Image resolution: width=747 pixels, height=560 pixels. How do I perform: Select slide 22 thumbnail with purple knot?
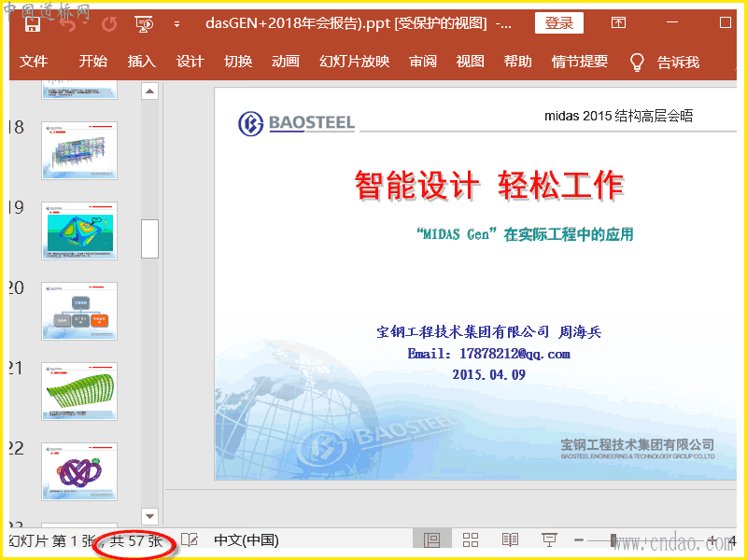click(79, 471)
